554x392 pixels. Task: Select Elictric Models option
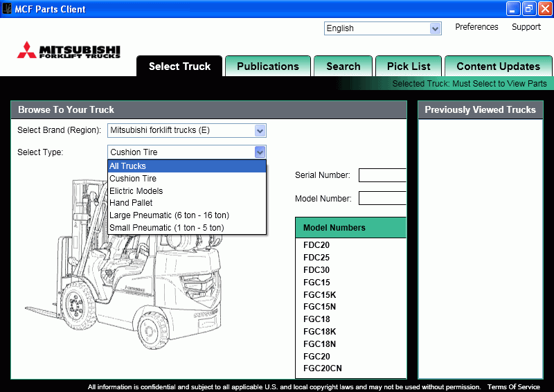[x=187, y=191]
